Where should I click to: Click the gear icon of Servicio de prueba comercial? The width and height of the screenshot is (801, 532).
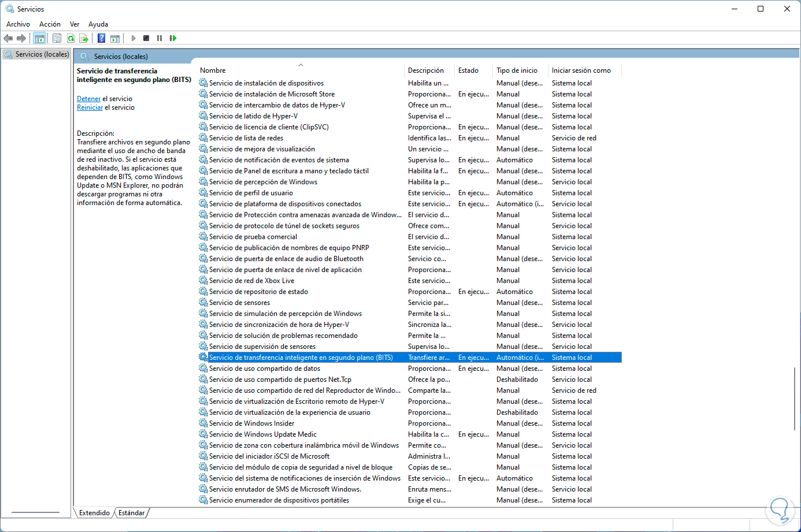point(203,236)
